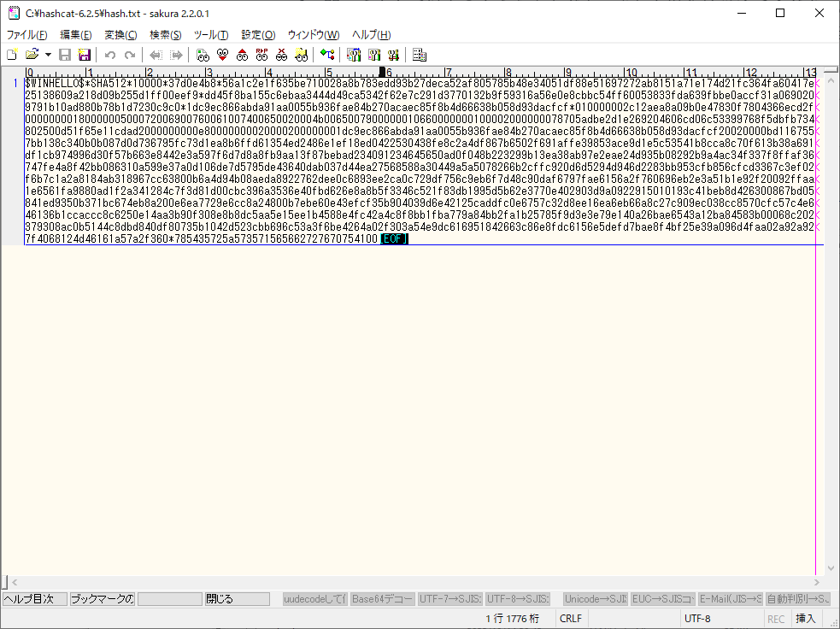Run outline analysis toolbar icon
This screenshot has height=629, width=840.
click(x=327, y=55)
